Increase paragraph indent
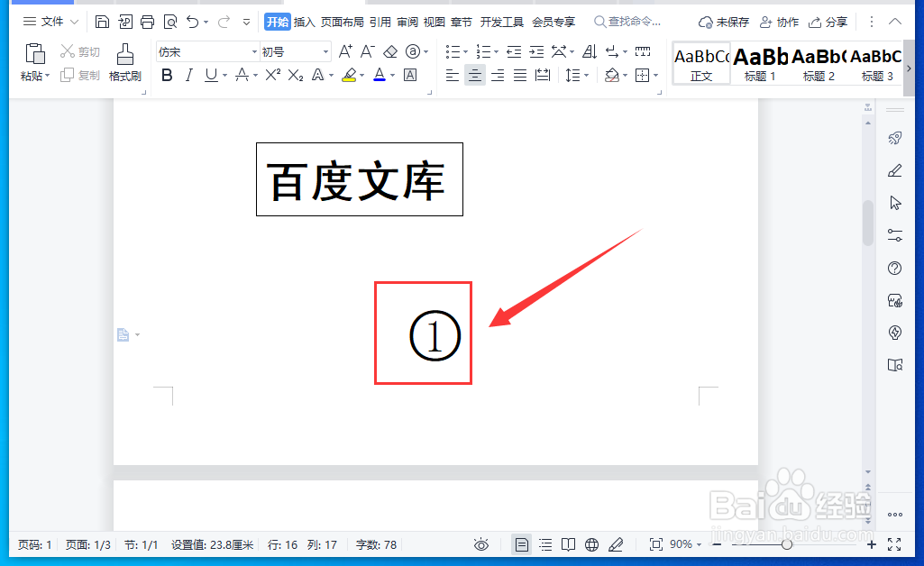The width and height of the screenshot is (924, 566). click(x=536, y=52)
